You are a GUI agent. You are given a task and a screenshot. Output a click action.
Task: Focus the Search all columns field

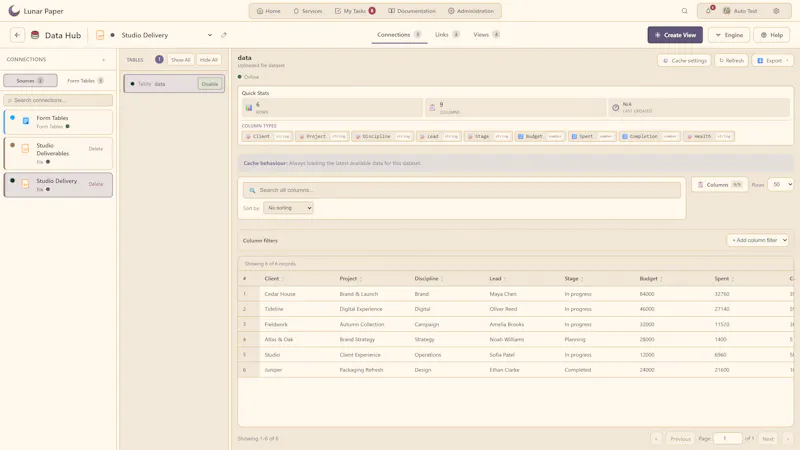[461, 190]
